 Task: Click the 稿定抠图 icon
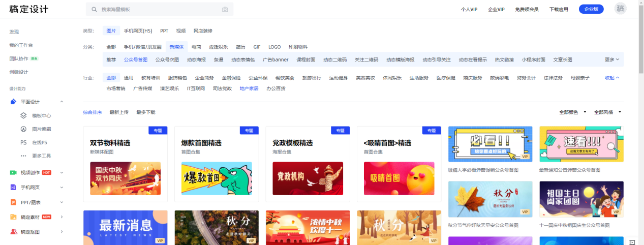pyautogui.click(x=13, y=232)
